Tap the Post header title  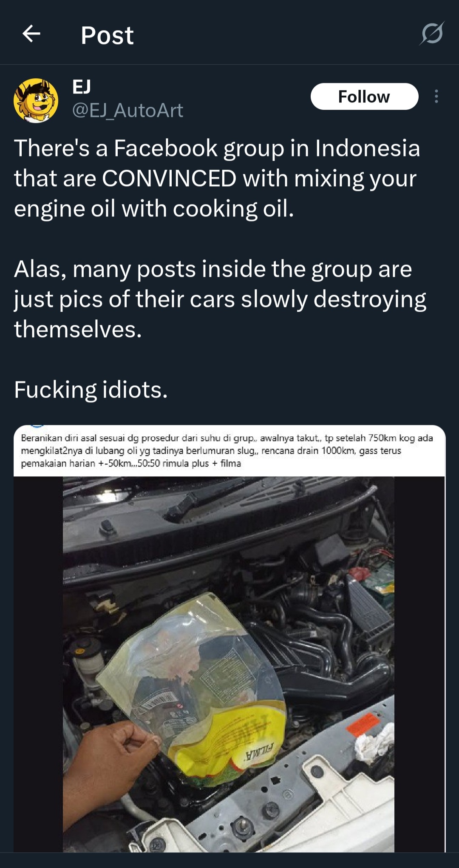tap(107, 35)
